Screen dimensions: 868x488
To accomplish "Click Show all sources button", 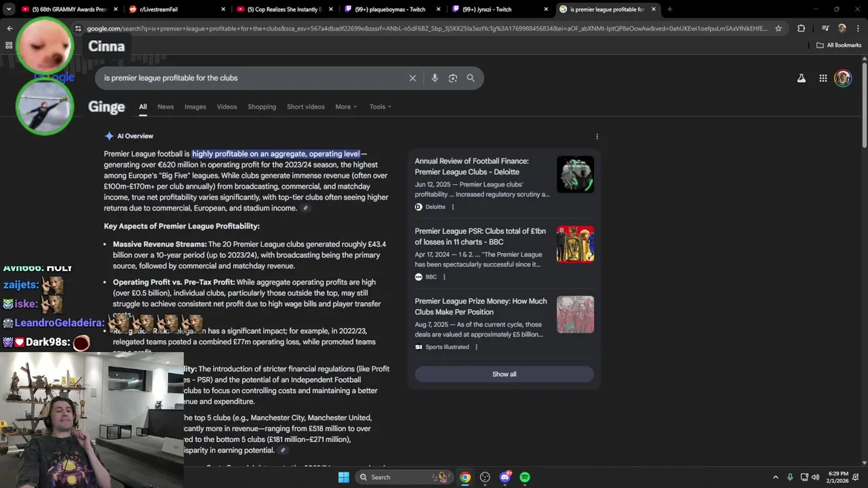I will point(504,374).
